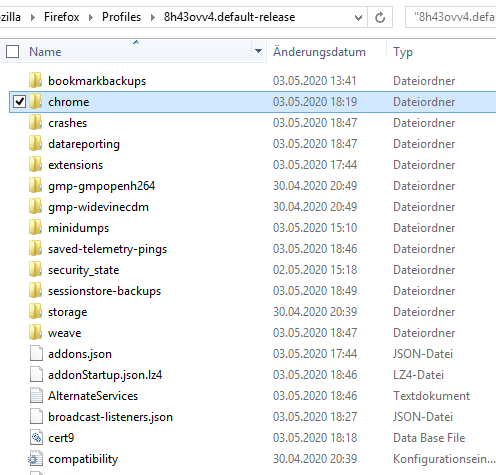The width and height of the screenshot is (496, 475).
Task: Open the address bar history dropdown
Action: click(x=358, y=17)
